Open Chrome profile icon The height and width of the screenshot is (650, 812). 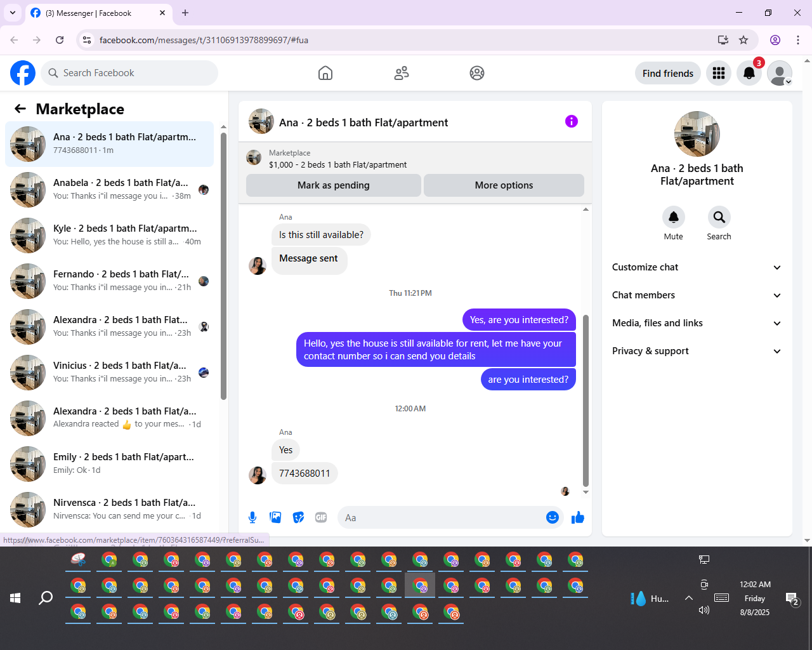click(x=775, y=40)
